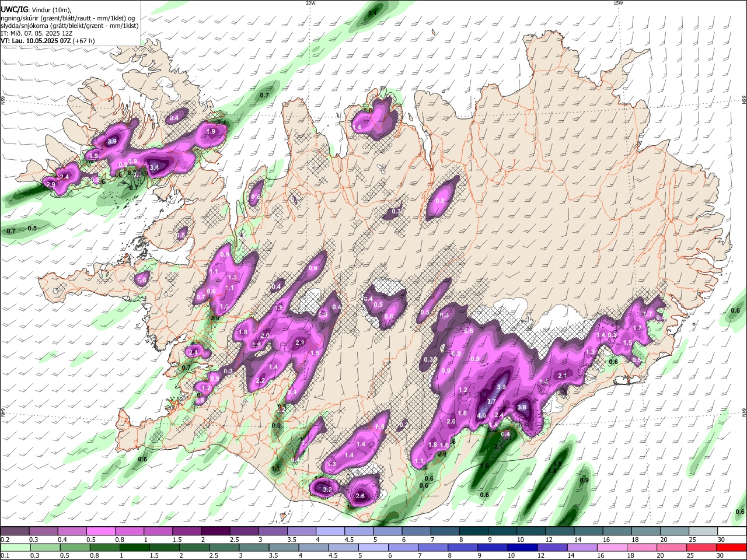Pick white swatch at right end of top legend
This screenshot has width=747, height=560.
click(x=732, y=531)
